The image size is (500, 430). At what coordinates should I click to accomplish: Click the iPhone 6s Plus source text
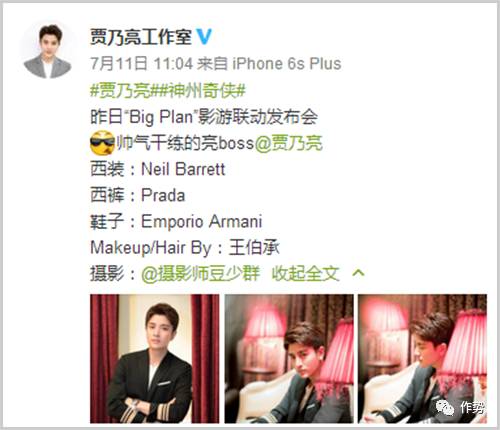click(x=287, y=63)
